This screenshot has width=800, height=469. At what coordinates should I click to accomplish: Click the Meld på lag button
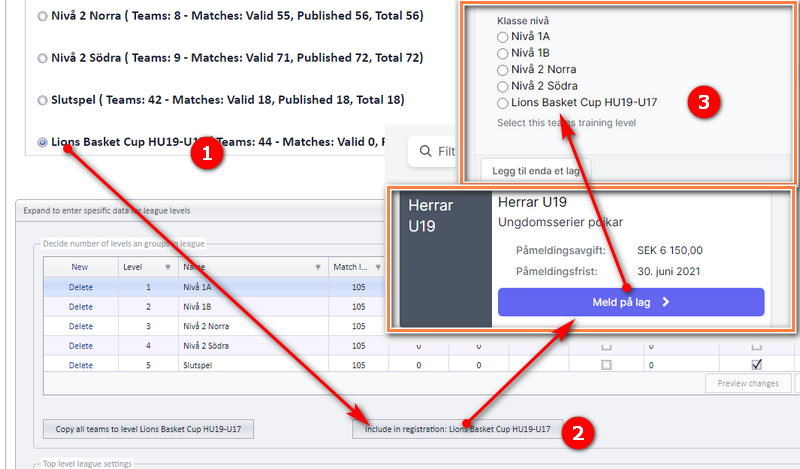(631, 302)
